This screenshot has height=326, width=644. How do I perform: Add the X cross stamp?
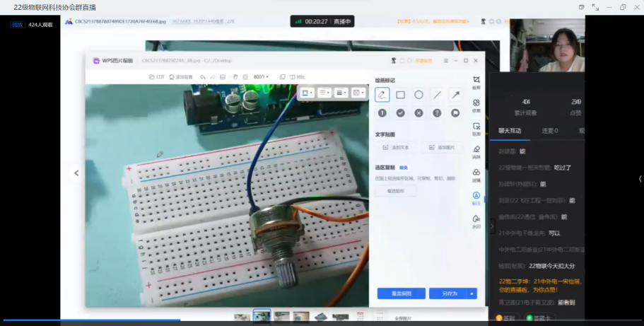[x=418, y=113]
